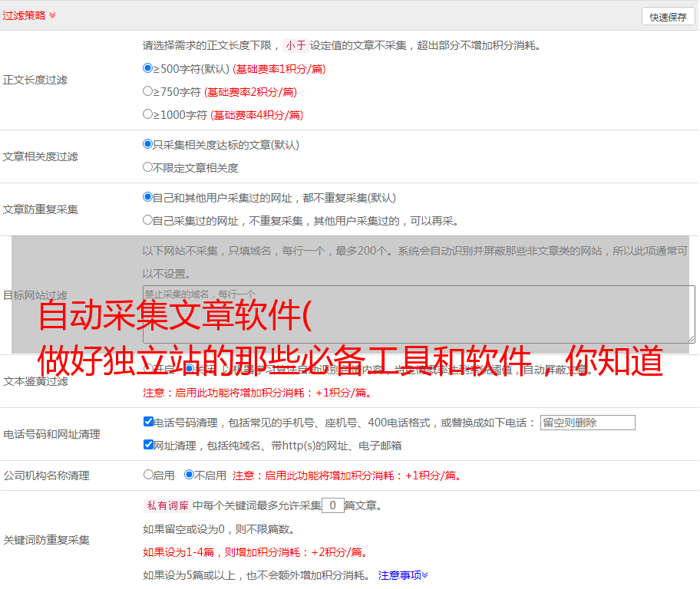
Task: Click the 快速保存 button
Action: (x=668, y=17)
